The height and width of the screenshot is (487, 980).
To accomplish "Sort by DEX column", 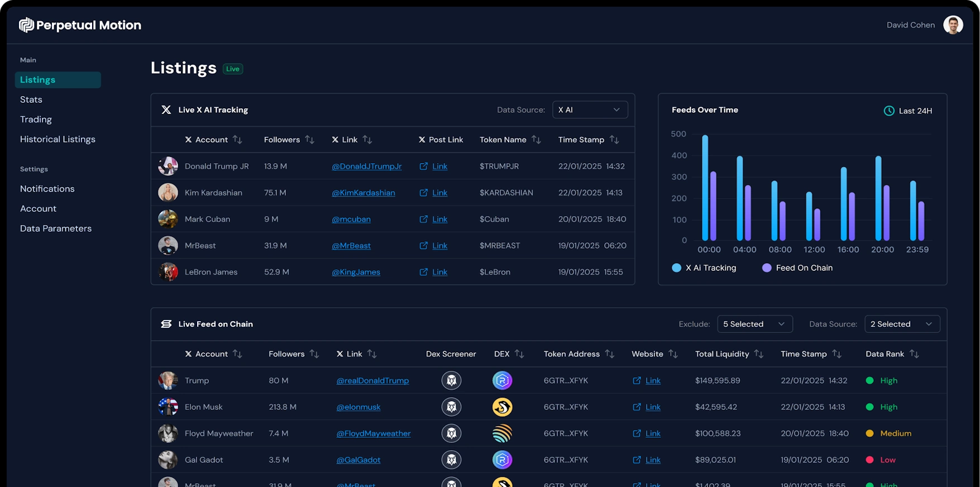I will pyautogui.click(x=519, y=354).
